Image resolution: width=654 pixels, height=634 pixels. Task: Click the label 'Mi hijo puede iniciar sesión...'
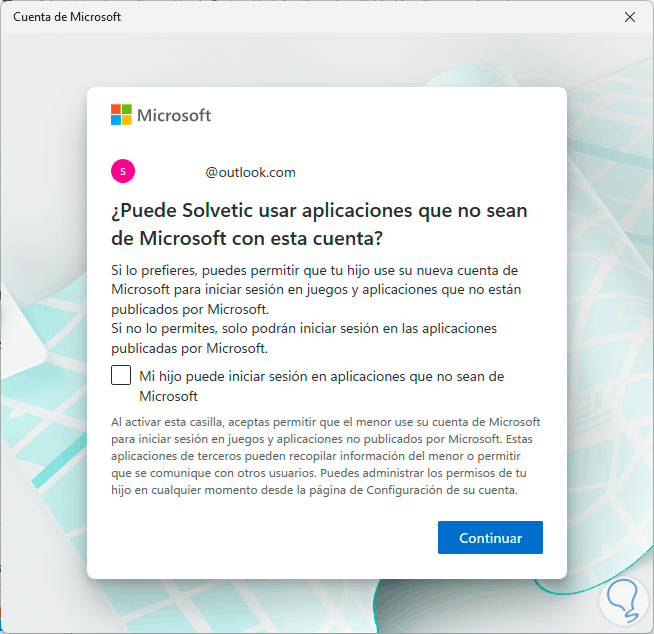tap(322, 386)
